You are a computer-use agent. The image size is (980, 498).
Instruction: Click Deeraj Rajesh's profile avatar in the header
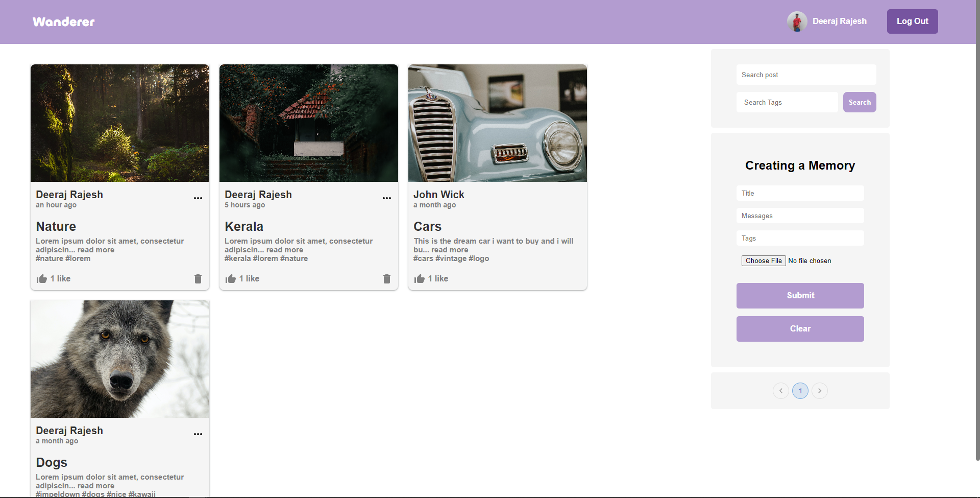click(797, 21)
